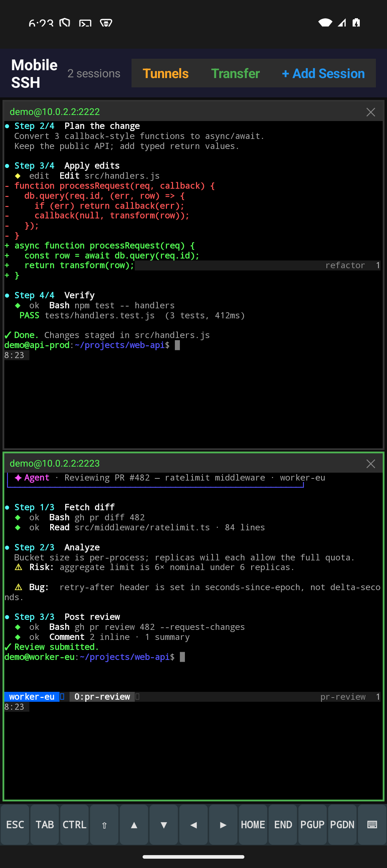The height and width of the screenshot is (868, 387).
Task: Tap the PGDN key
Action: coord(342,825)
